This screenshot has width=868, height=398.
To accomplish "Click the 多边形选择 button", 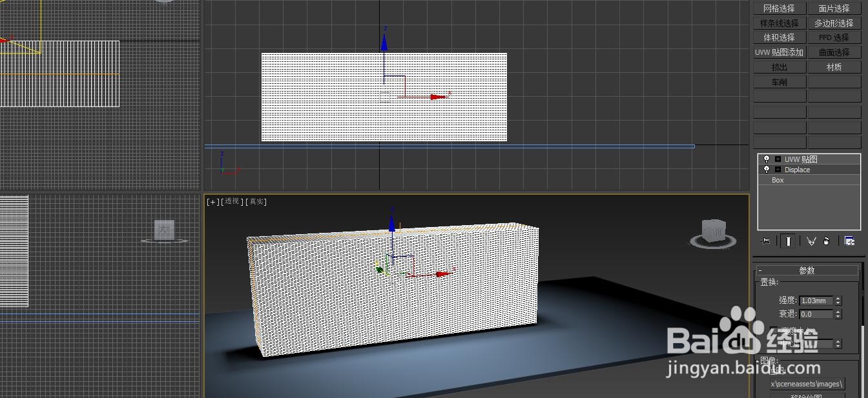I will click(x=834, y=23).
